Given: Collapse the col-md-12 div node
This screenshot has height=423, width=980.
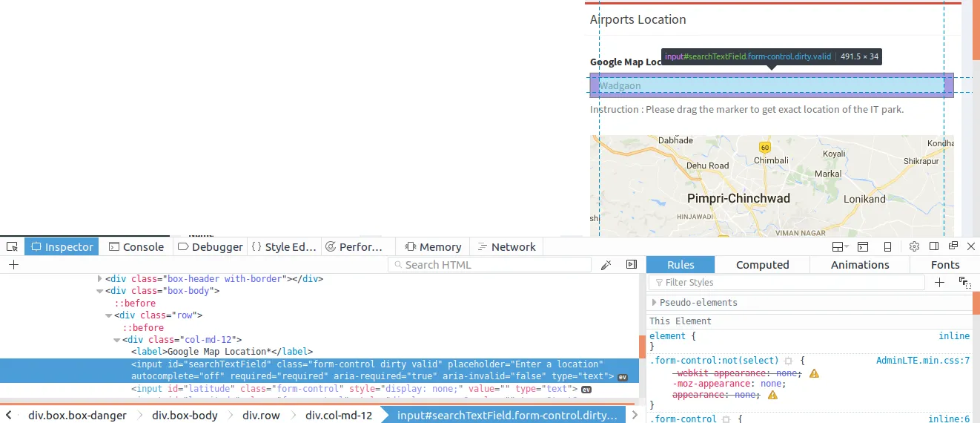Looking at the screenshot, I should tap(117, 340).
